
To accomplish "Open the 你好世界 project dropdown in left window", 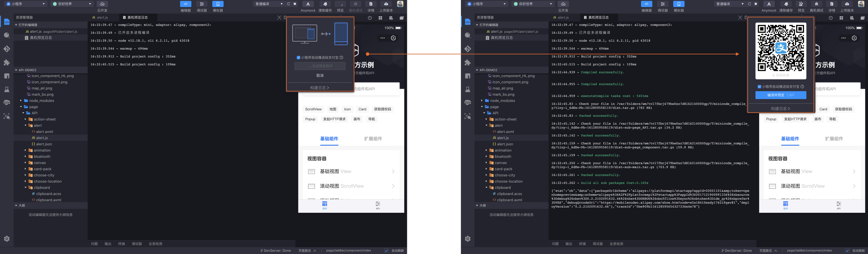I will point(72,4).
